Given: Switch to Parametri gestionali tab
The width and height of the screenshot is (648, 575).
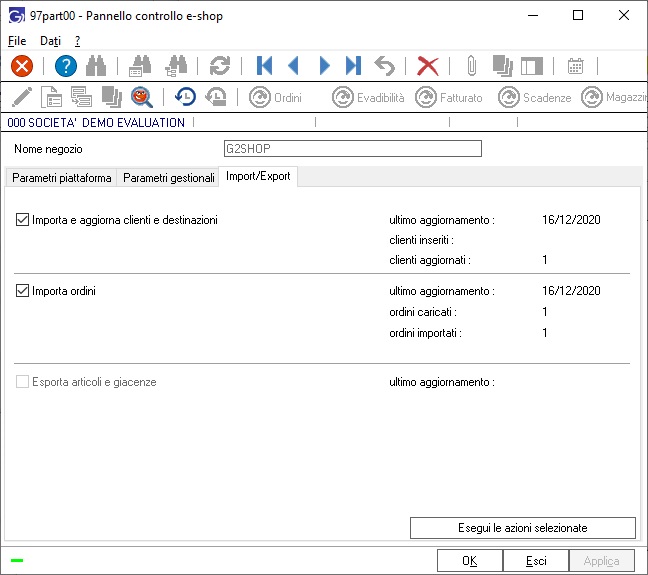Looking at the screenshot, I should pyautogui.click(x=169, y=178).
